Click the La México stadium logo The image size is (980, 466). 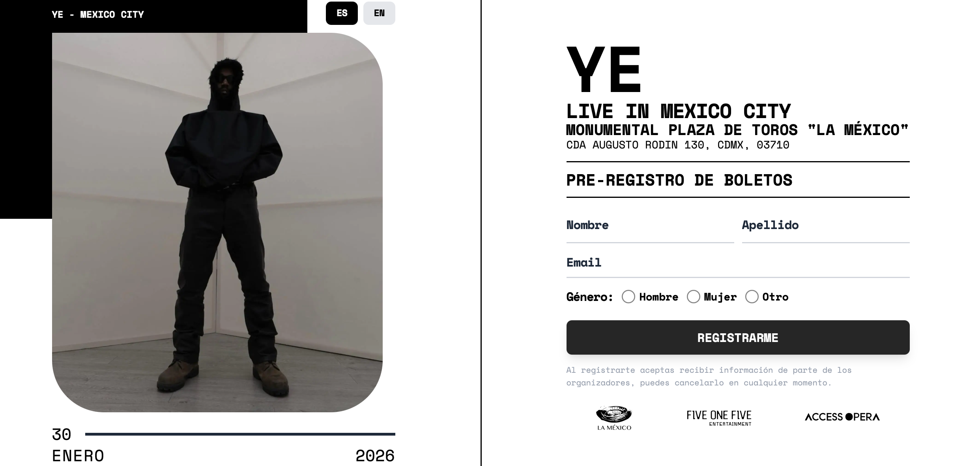614,418
